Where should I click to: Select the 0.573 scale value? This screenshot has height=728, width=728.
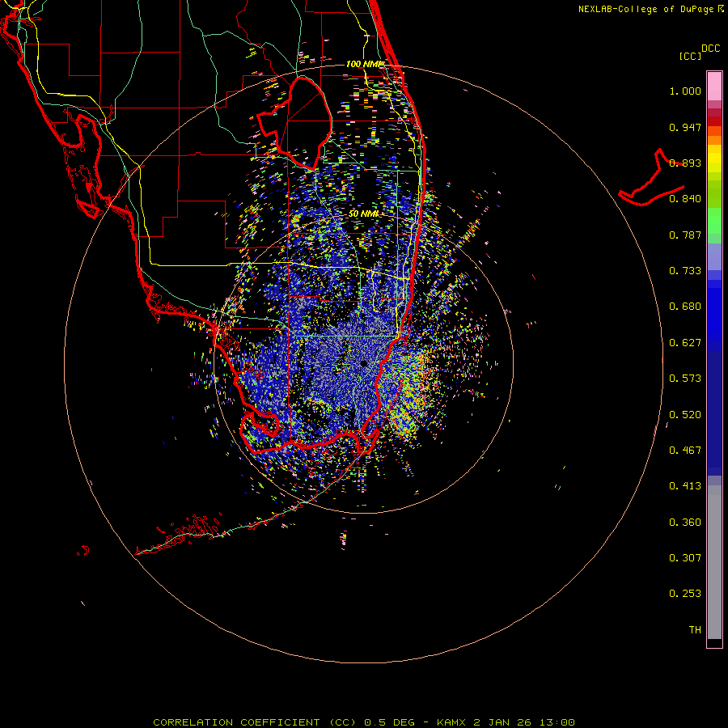[685, 379]
